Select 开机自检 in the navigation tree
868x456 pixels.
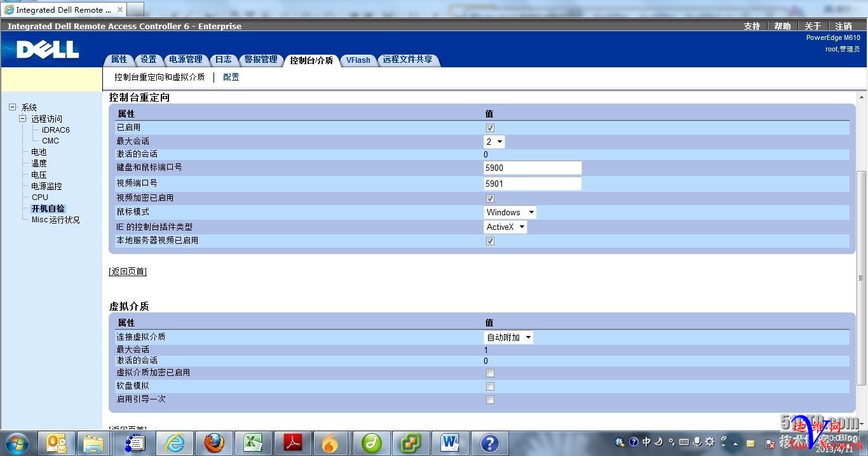(48, 208)
